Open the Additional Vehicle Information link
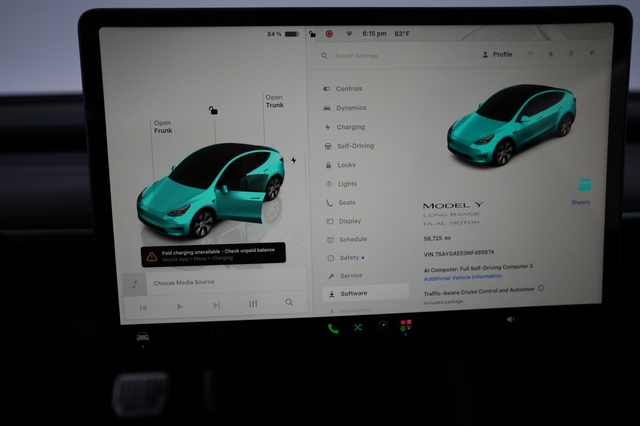Viewport: 640px width, 426px height. point(462,277)
